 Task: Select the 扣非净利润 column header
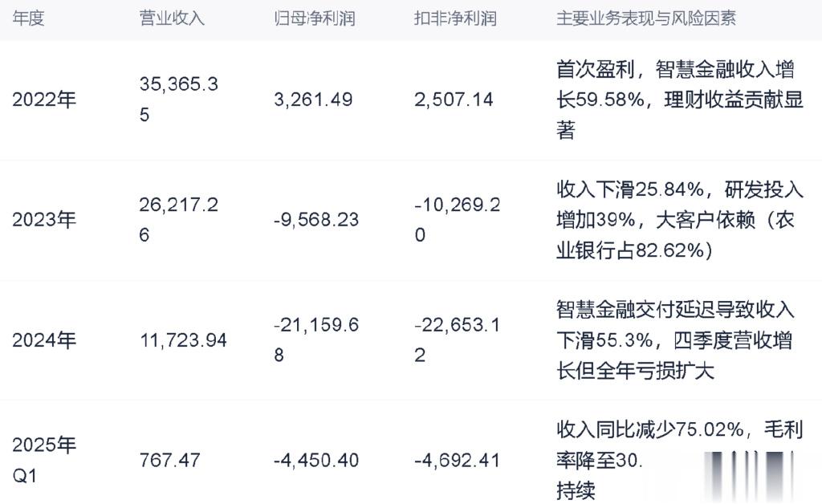(x=455, y=18)
